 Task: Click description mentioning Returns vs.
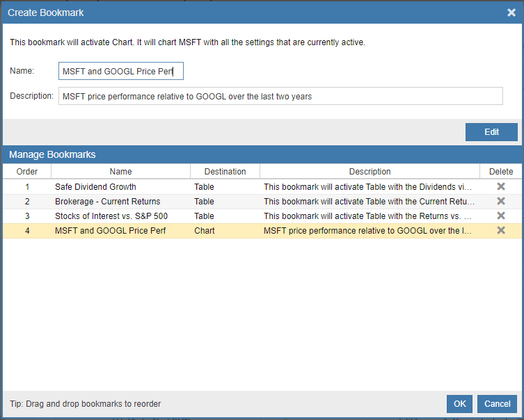(367, 216)
